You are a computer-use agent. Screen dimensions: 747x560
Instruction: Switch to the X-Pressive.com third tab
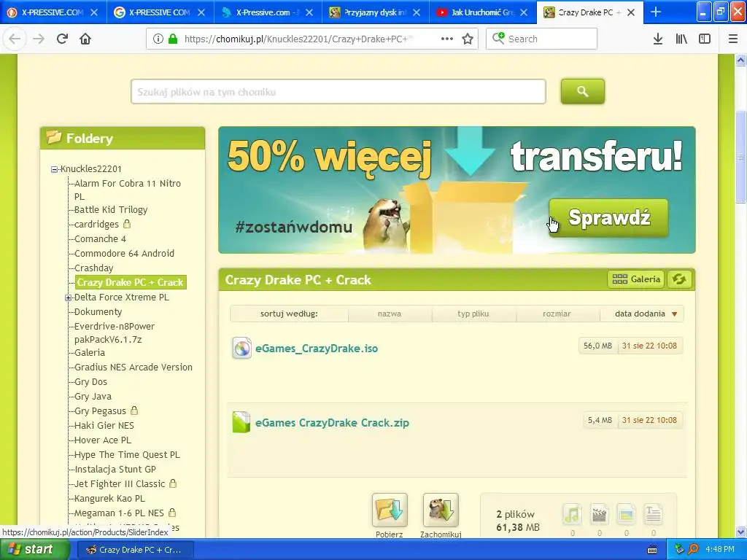(x=267, y=12)
